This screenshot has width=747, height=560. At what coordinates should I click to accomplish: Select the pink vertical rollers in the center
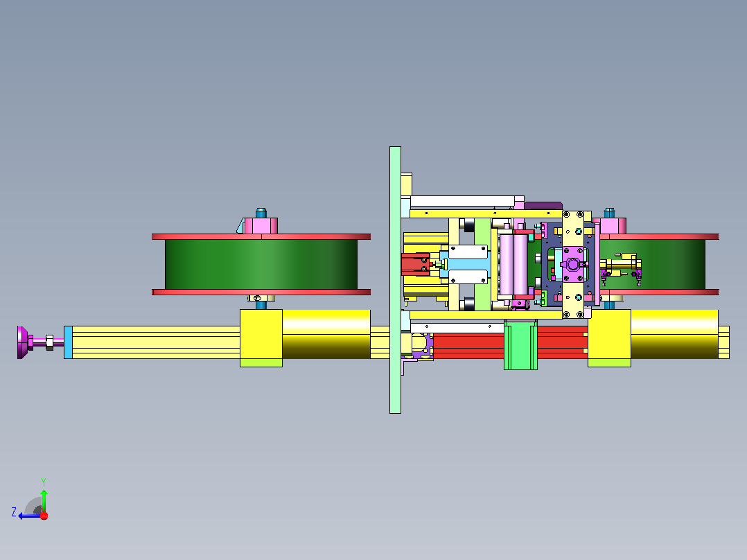(513, 265)
